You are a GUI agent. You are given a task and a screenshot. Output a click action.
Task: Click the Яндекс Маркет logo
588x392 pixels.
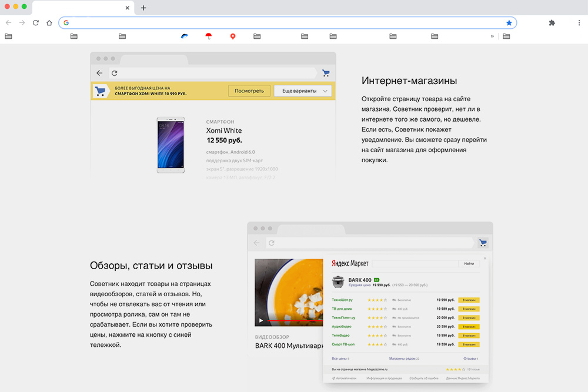[350, 263]
